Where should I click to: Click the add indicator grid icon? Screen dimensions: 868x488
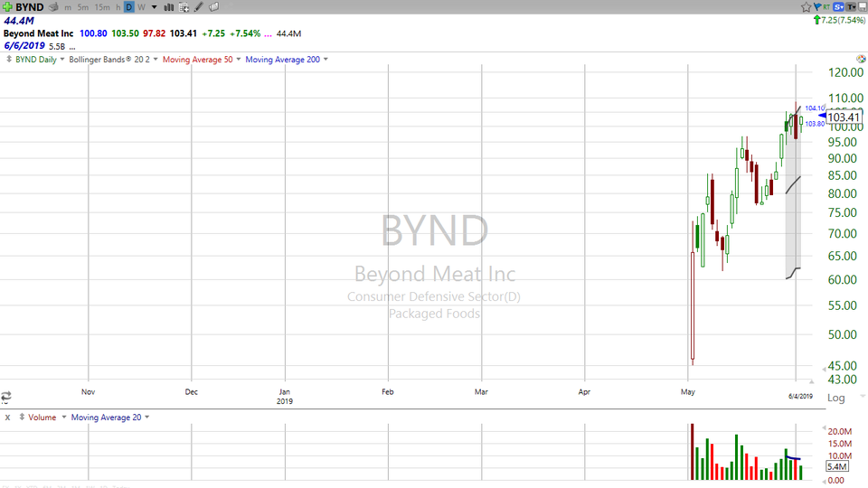(184, 7)
